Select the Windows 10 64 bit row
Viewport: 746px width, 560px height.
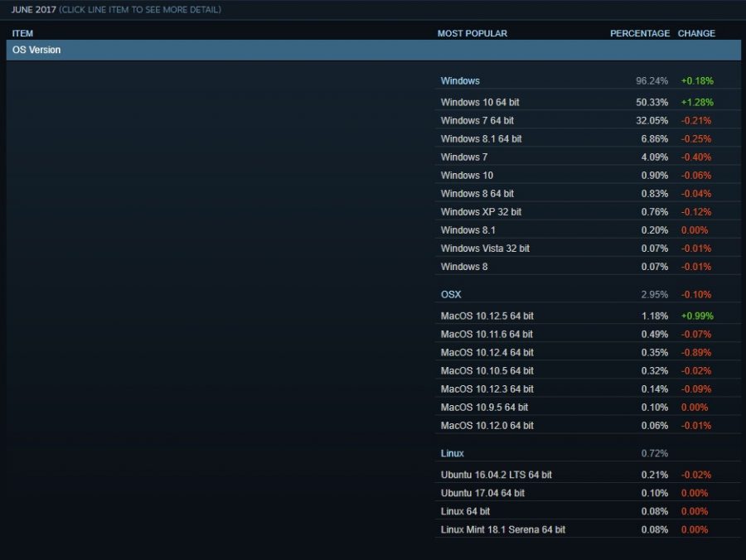tap(588, 102)
